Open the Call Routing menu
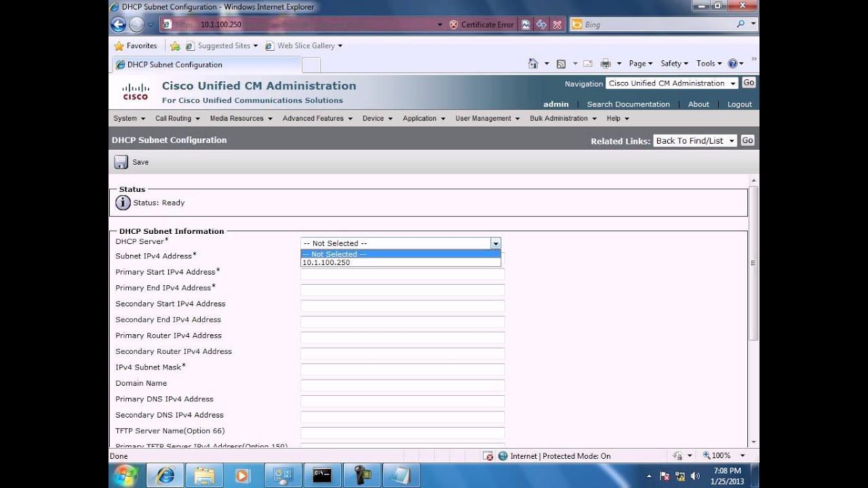 pyautogui.click(x=178, y=118)
